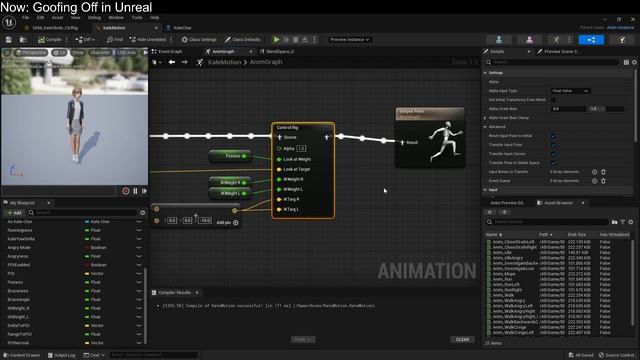Add element to Input Bones to Transfer
This screenshot has height=360, width=640.
tap(594, 172)
